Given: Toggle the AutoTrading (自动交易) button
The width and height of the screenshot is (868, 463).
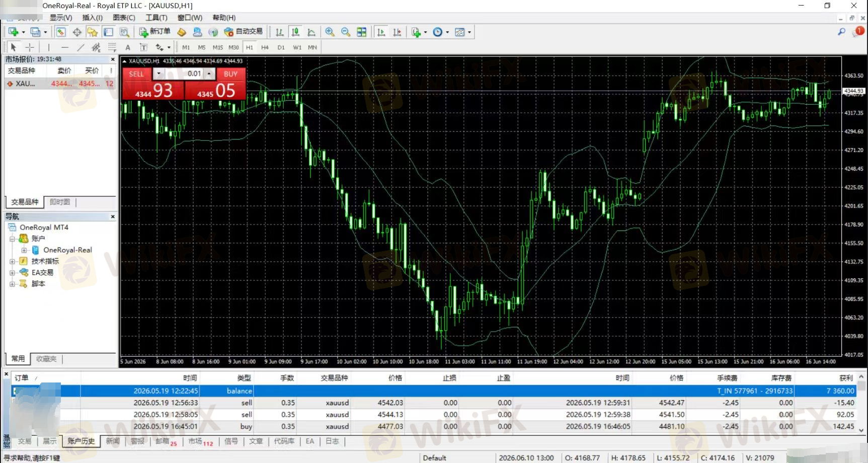Looking at the screenshot, I should 244,32.
